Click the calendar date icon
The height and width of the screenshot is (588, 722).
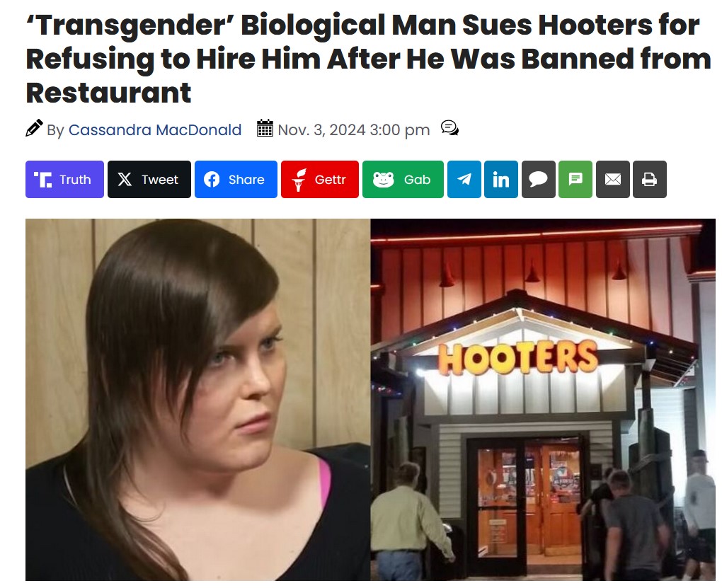pyautogui.click(x=265, y=128)
